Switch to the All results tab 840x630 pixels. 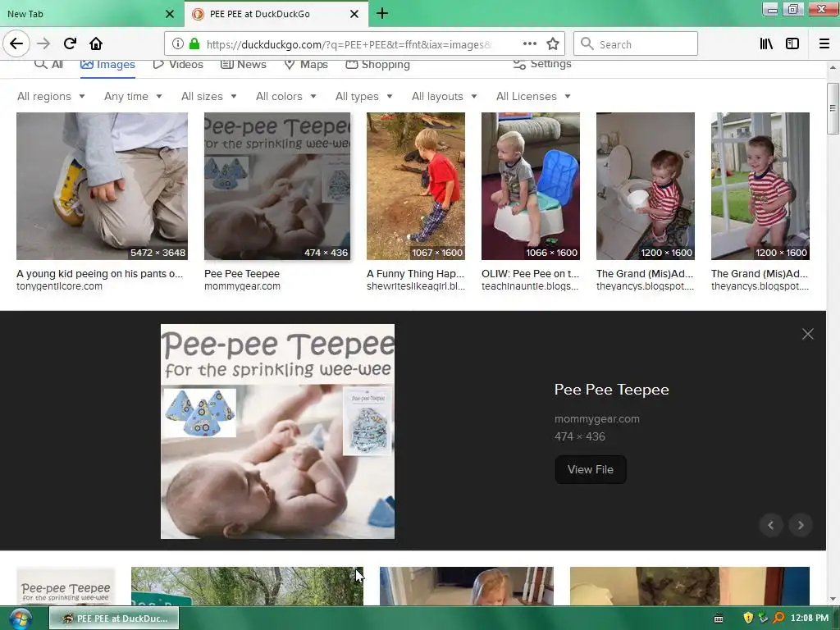pos(48,64)
